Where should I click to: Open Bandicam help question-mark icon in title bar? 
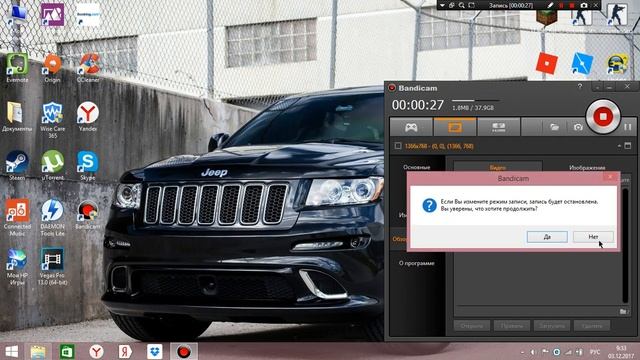580,87
